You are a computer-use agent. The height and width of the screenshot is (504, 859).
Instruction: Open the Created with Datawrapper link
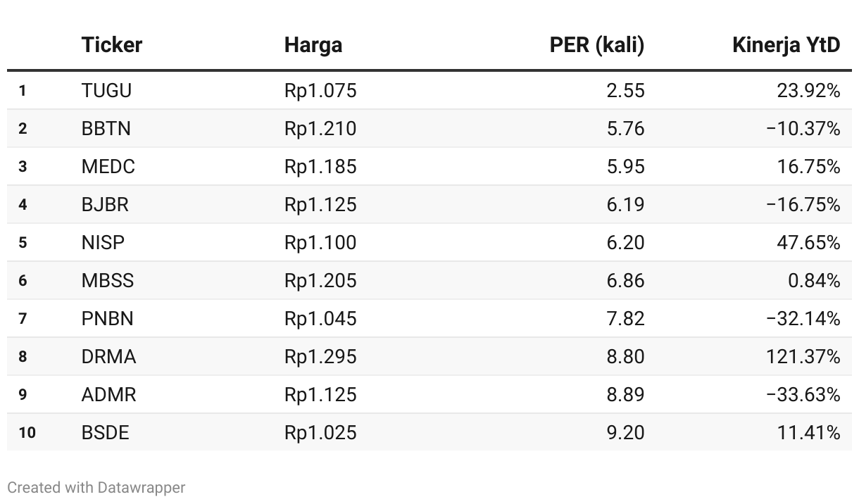(96, 487)
